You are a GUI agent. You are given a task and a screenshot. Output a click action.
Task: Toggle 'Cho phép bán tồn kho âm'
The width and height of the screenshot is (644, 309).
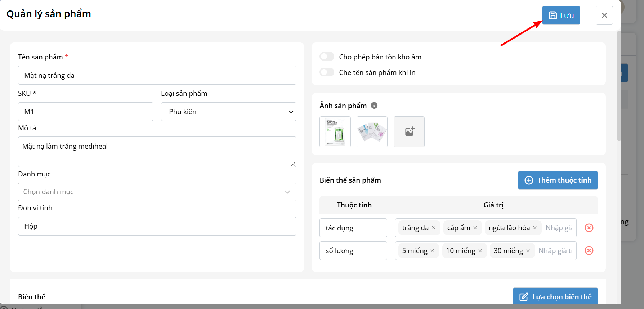pos(327,57)
